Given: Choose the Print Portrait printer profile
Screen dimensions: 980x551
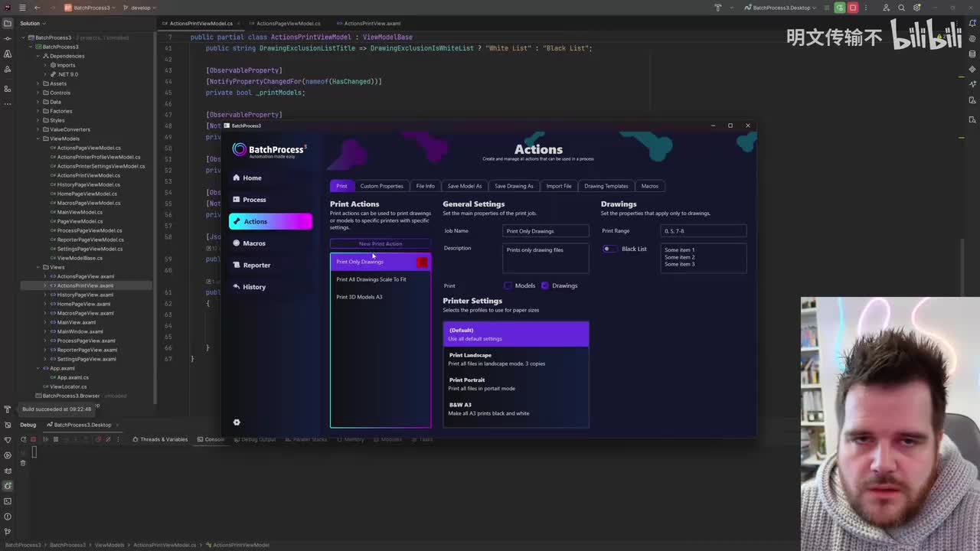Looking at the screenshot, I should (x=516, y=384).
